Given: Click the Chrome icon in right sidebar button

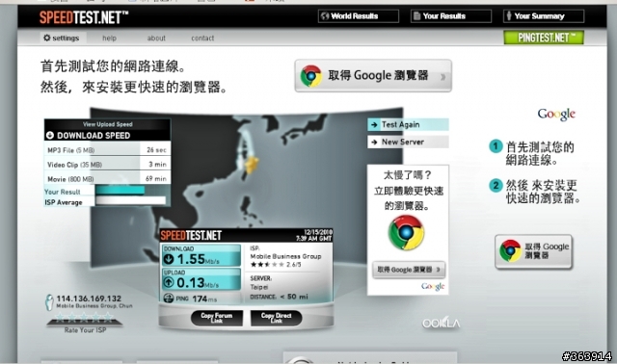Looking at the screenshot, I should pos(510,250).
